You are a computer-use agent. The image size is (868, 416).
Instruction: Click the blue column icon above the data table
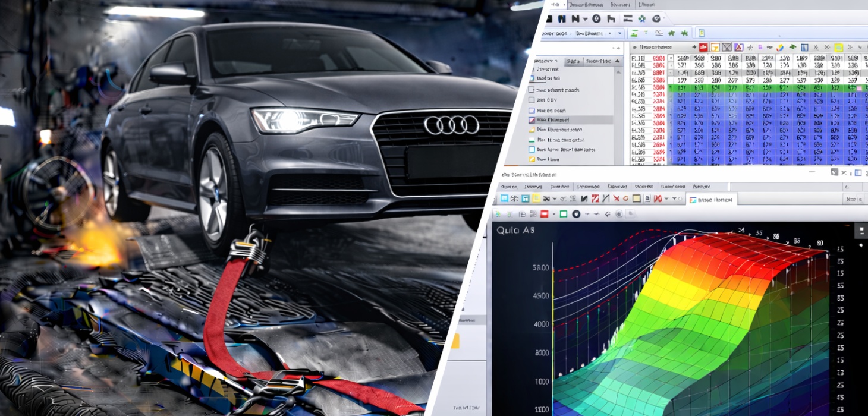[x=804, y=48]
